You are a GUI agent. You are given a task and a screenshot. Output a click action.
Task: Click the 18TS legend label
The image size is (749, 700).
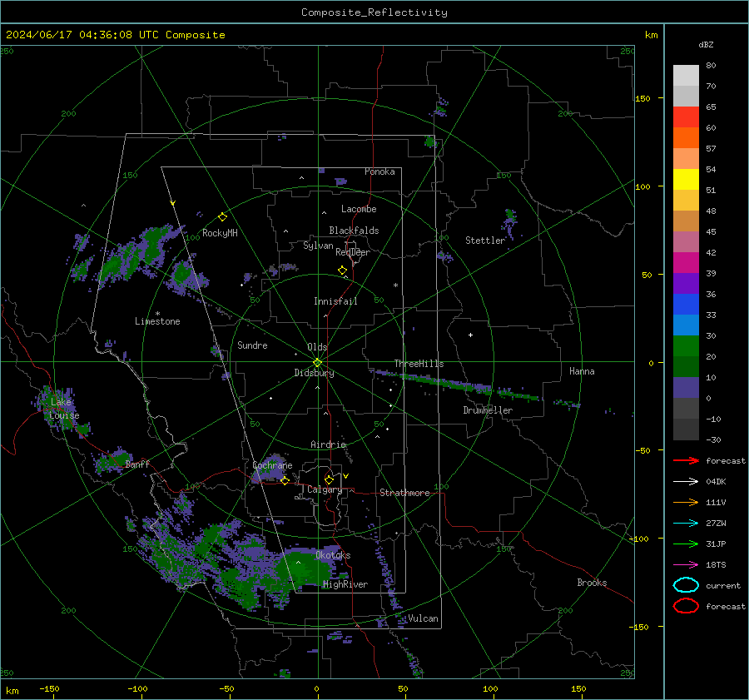coord(716,565)
